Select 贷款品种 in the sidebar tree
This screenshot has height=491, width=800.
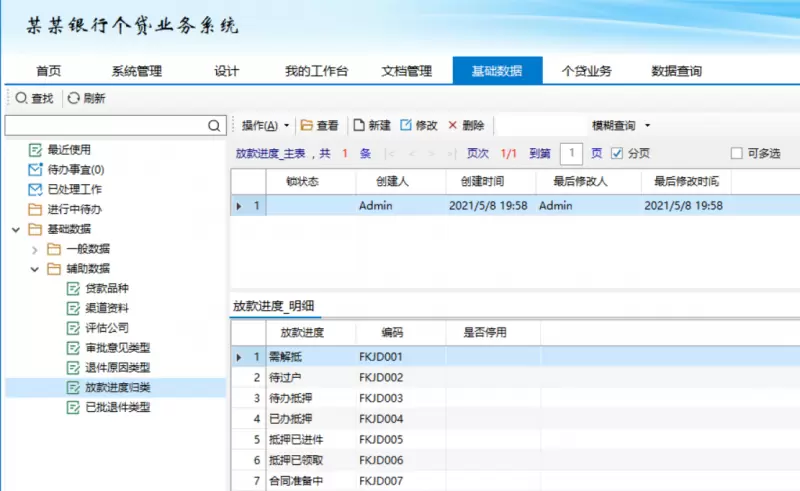click(107, 288)
